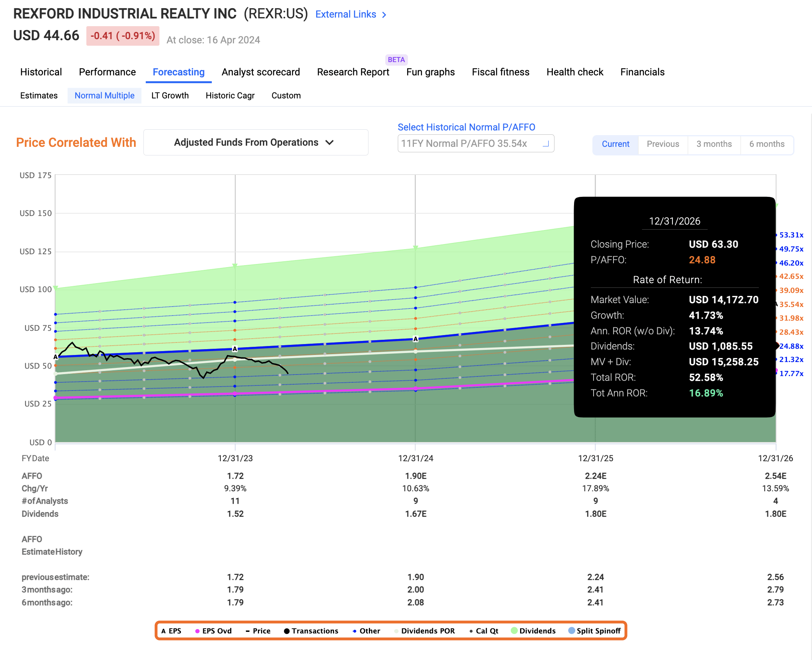Toggle the EPS Ovd legend marker
This screenshot has width=812, height=660.
click(x=197, y=631)
